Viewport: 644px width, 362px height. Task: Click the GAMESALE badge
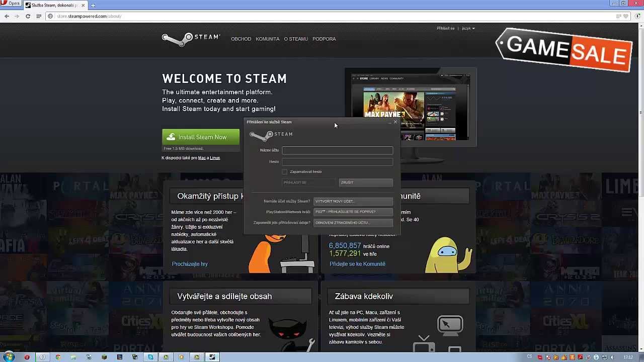pos(565,50)
